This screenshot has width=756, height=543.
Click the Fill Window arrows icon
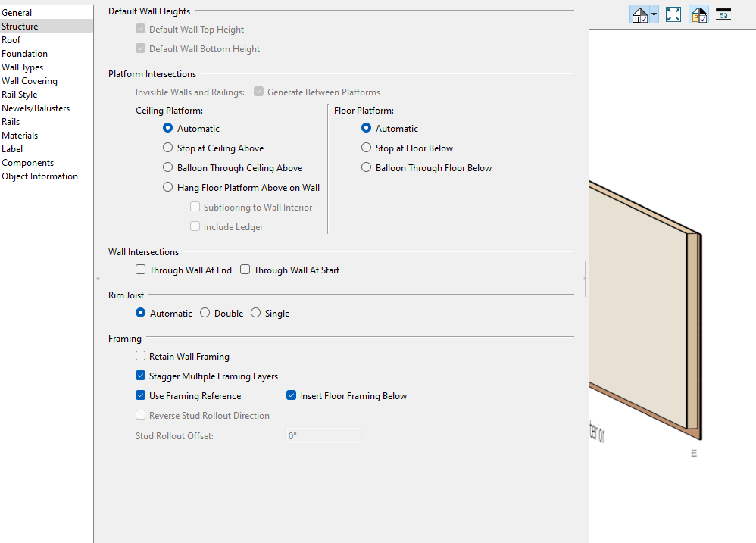tap(673, 14)
